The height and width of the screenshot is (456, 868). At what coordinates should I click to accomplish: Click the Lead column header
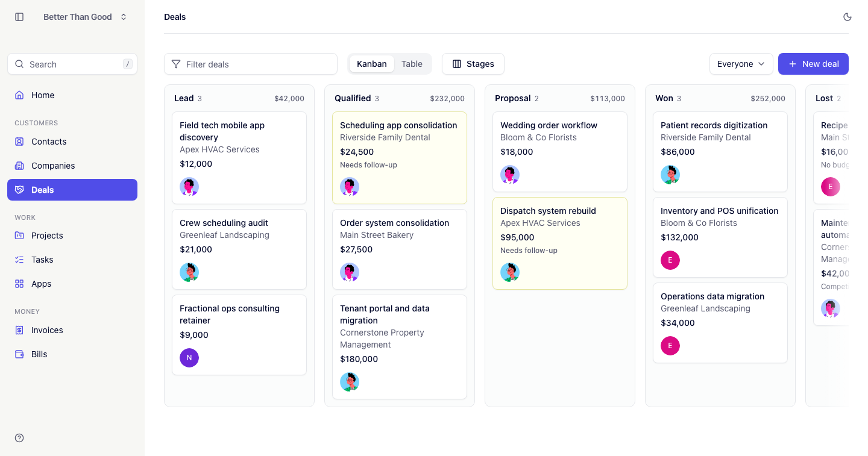pyautogui.click(x=184, y=98)
